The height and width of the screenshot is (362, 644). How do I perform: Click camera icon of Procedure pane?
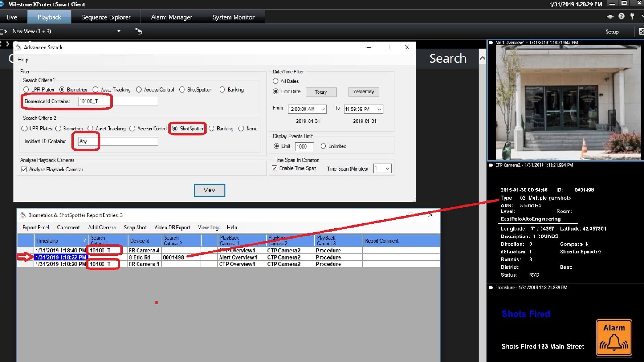491,287
